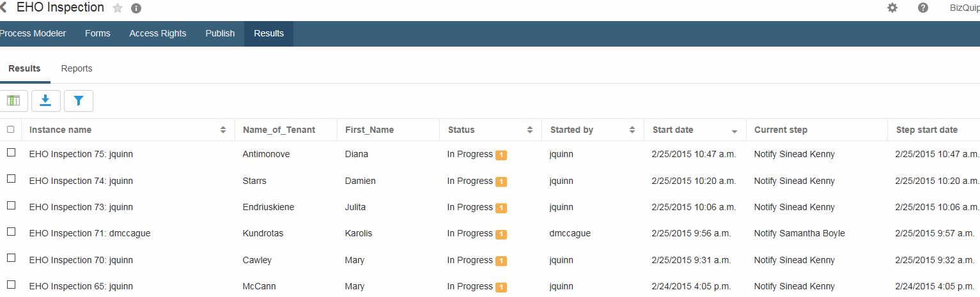Select checkbox for EHO Inspection 75 row
This screenshot has width=980, height=297.
pyautogui.click(x=11, y=153)
